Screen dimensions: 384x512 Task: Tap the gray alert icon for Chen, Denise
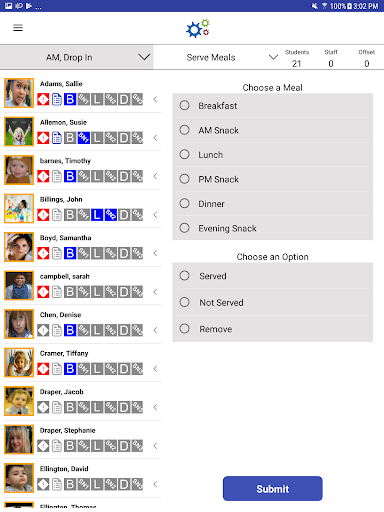[43, 330]
